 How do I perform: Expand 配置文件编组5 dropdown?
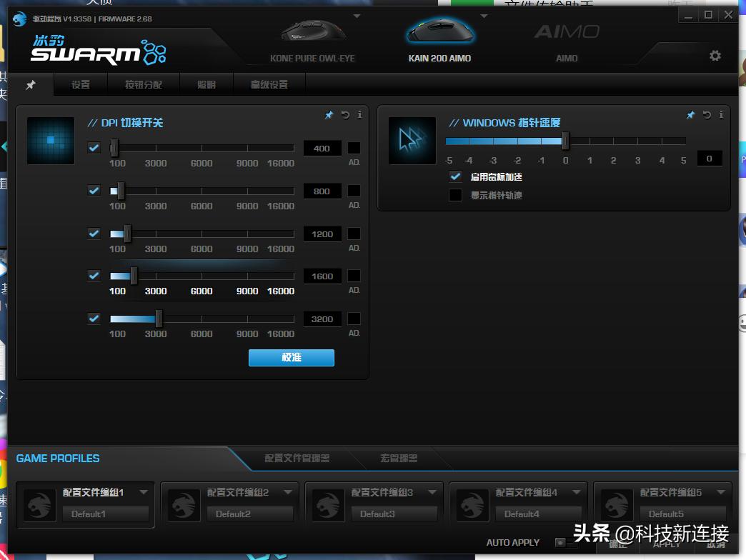click(721, 492)
